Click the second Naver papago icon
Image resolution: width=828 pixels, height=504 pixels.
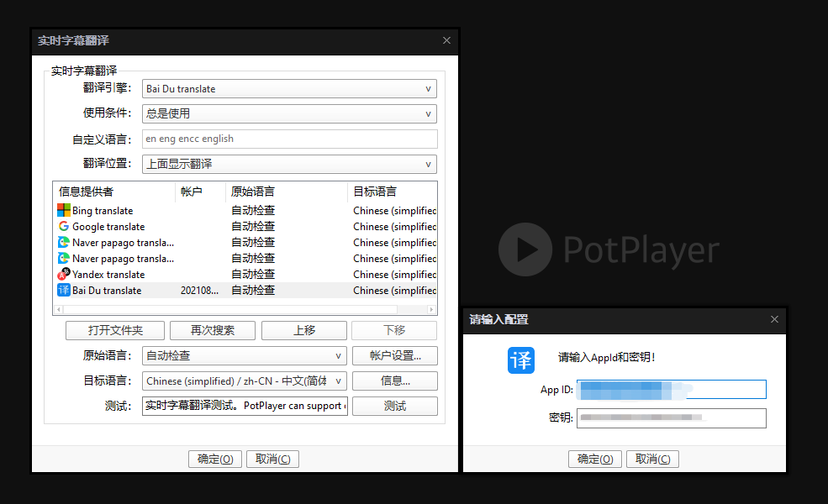pyautogui.click(x=63, y=258)
